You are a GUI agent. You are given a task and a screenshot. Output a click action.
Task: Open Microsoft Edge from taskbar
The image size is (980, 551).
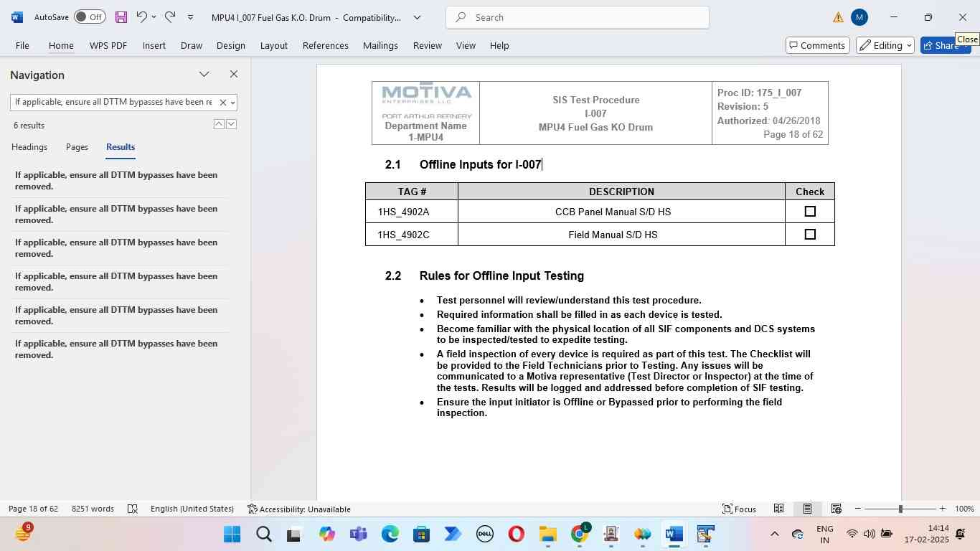click(x=390, y=534)
